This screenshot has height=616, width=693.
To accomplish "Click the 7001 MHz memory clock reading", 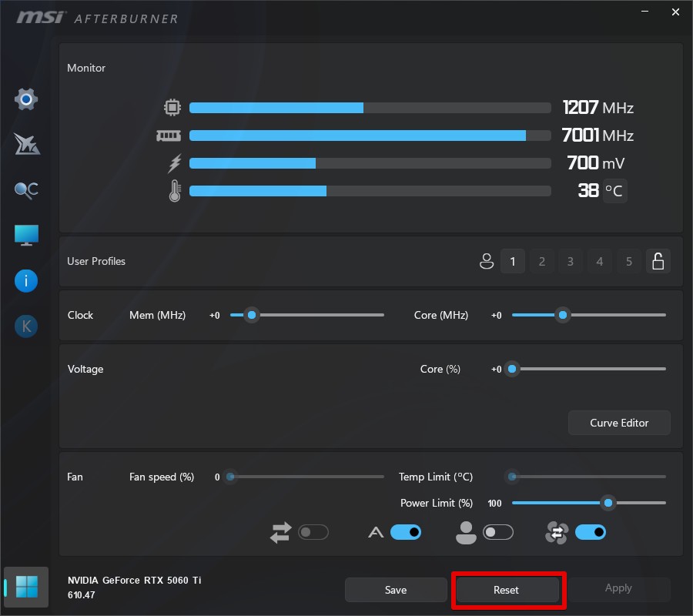I will pos(598,136).
